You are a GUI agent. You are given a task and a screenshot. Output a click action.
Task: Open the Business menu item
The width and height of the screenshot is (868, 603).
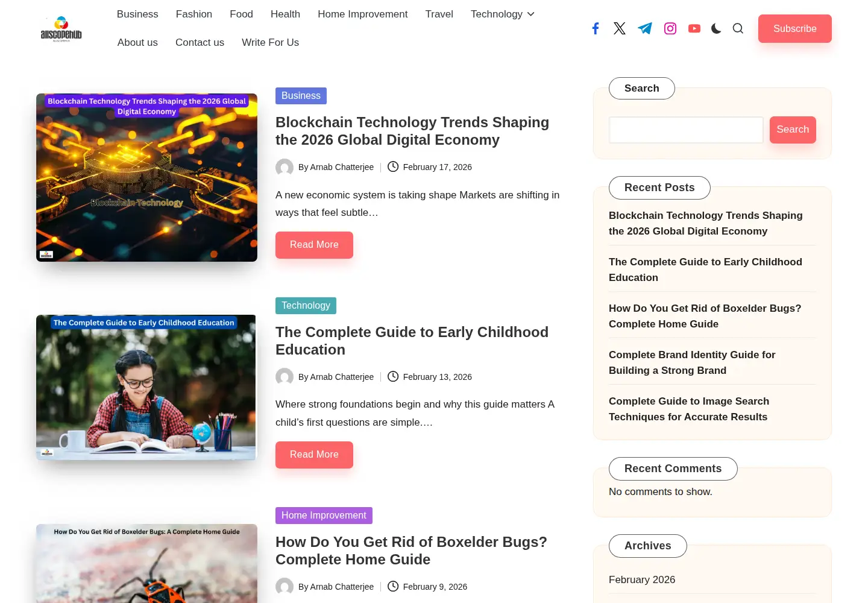click(137, 14)
